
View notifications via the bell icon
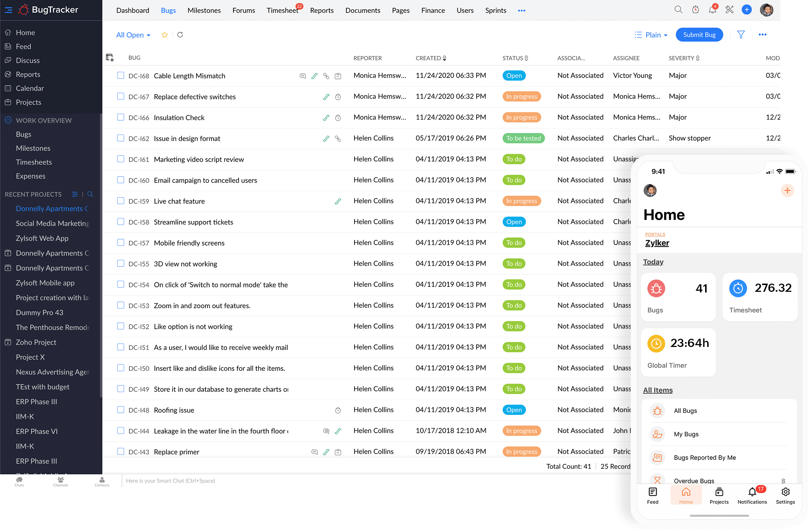coord(712,10)
